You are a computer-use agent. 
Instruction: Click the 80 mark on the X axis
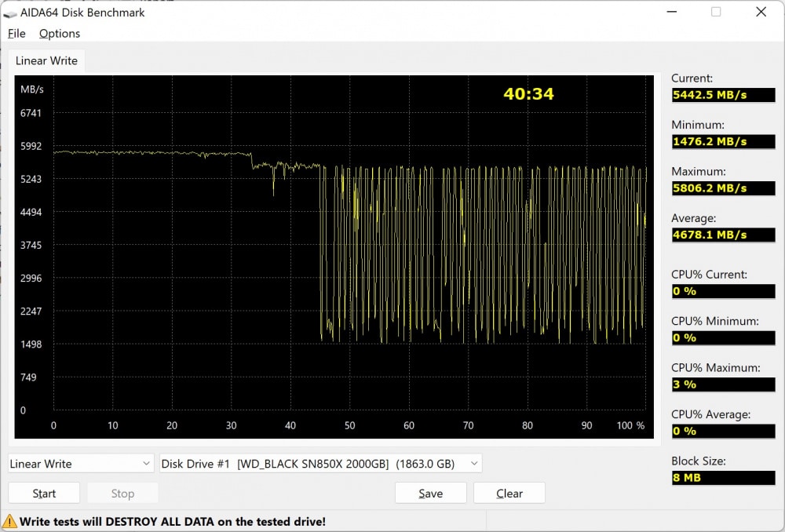coord(528,425)
